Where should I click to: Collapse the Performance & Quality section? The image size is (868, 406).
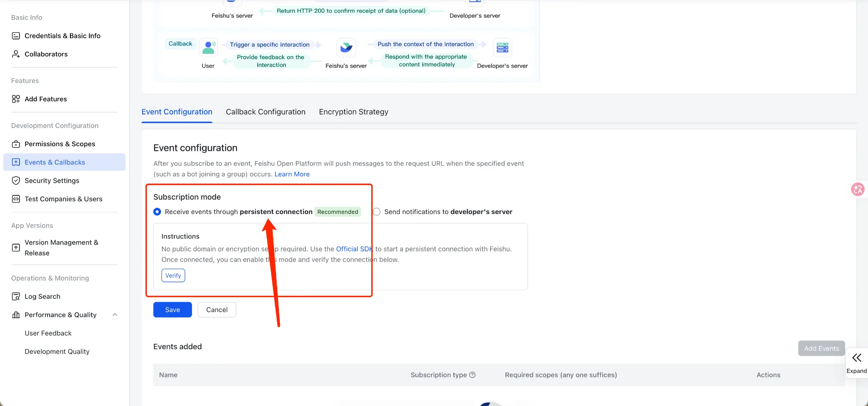[x=114, y=314]
